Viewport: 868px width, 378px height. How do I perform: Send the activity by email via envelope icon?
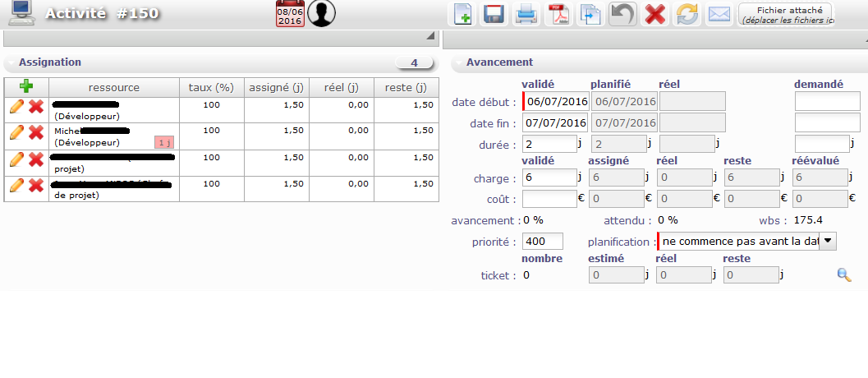click(719, 14)
